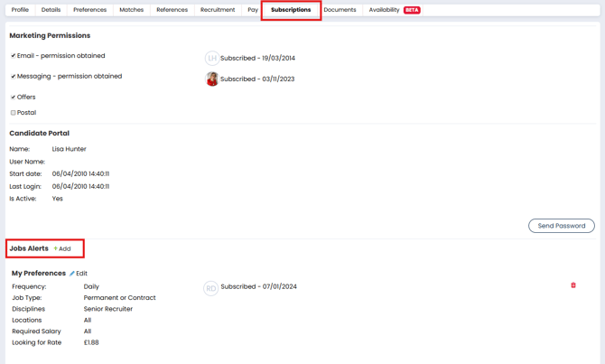The height and width of the screenshot is (364, 605).
Task: Click the '£1.88' looking for rate value
Action: coord(91,342)
